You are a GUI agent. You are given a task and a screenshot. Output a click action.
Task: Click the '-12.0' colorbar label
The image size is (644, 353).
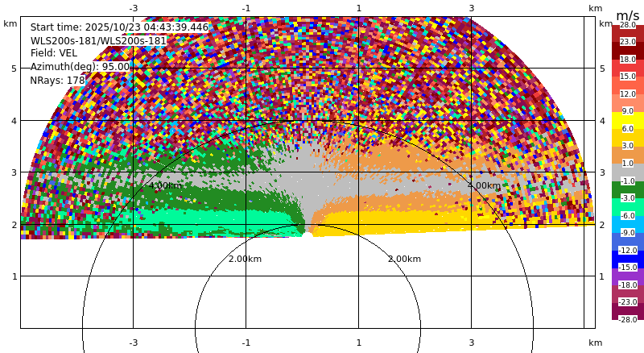pyautogui.click(x=629, y=251)
